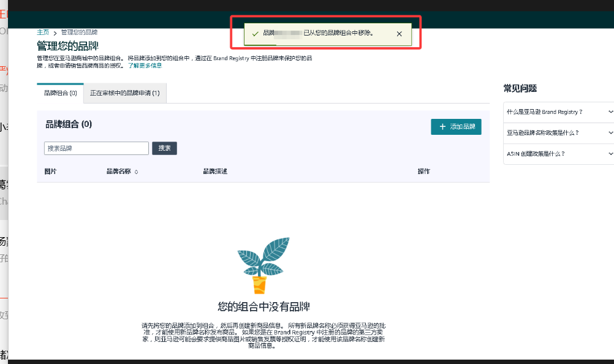The height and width of the screenshot is (364, 614).
Task: Click the 常见问题 section heading
Action: 520,88
